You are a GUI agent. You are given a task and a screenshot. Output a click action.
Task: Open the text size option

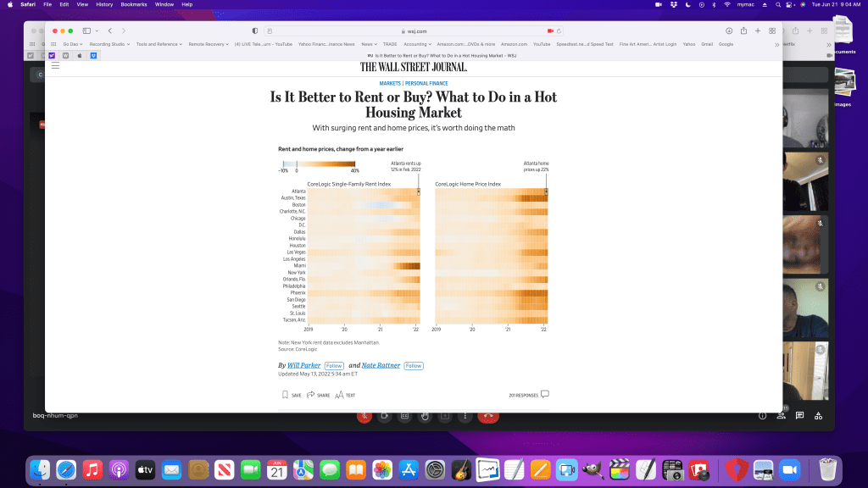tap(339, 395)
